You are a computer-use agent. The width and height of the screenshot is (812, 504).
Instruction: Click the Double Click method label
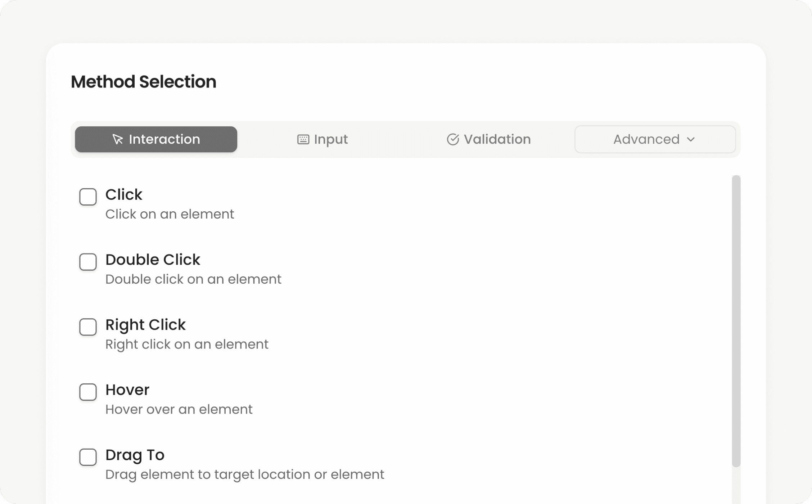click(153, 260)
